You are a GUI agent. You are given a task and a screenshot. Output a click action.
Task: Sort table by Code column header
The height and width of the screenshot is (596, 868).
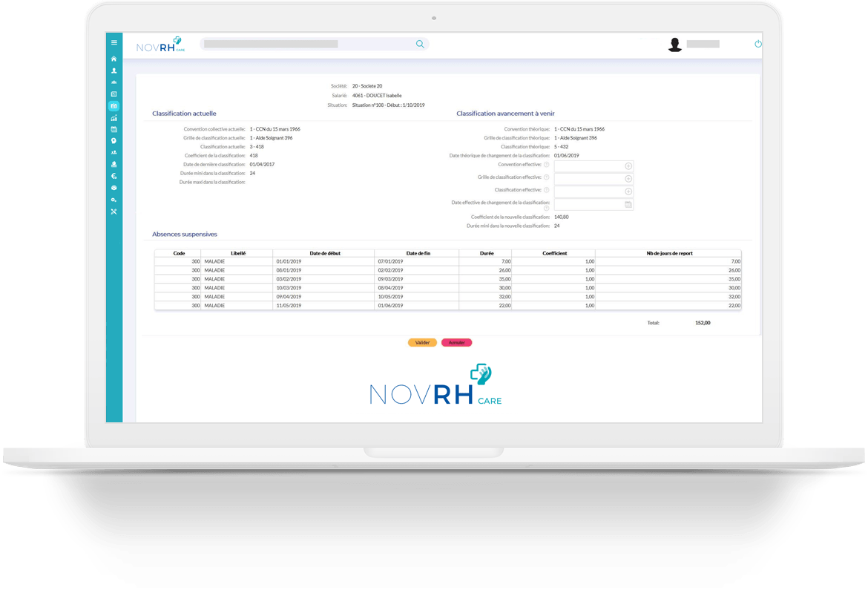click(x=179, y=253)
